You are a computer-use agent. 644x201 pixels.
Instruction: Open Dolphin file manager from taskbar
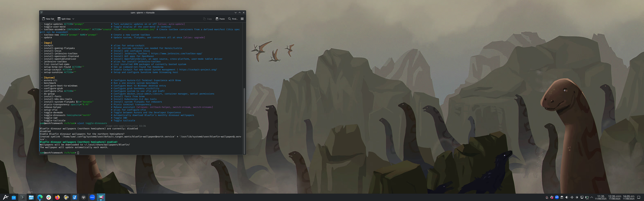31,197
